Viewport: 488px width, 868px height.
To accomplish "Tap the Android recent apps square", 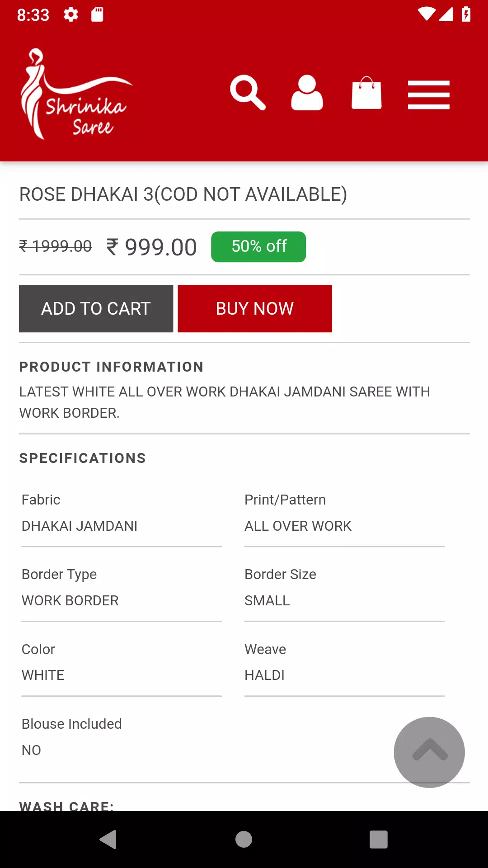I will click(379, 840).
